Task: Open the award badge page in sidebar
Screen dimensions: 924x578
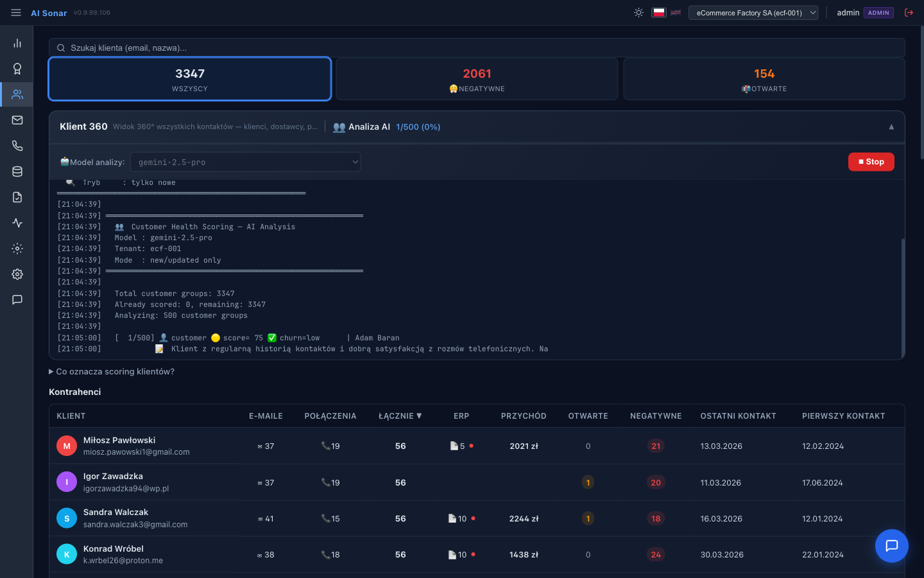Action: coord(17,69)
